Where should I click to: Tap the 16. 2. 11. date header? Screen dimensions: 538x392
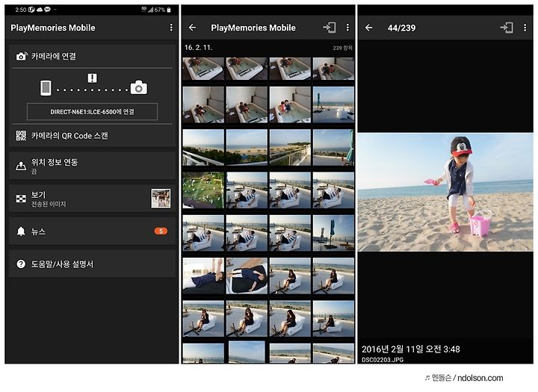click(198, 48)
